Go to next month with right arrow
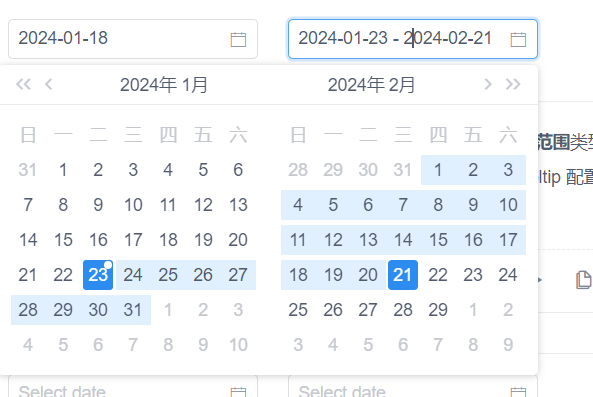593x397 pixels. coord(488,84)
